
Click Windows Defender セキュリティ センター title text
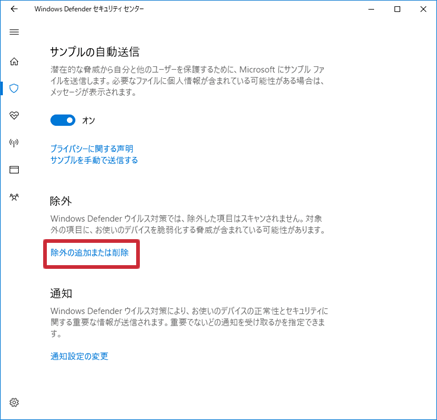click(89, 9)
